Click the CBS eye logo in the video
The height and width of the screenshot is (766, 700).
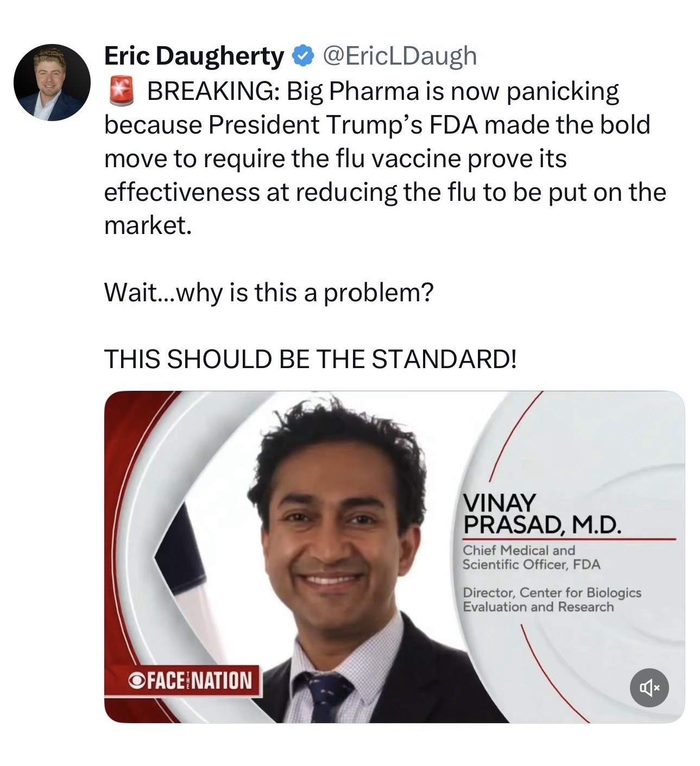135,680
